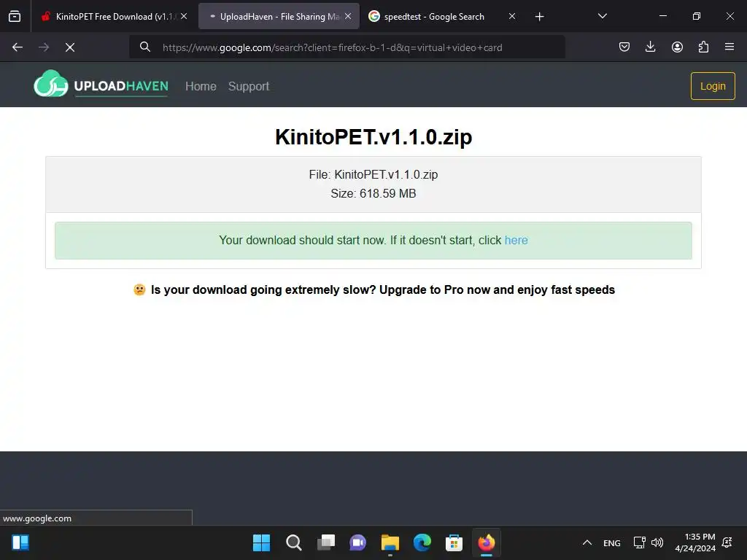Launch Microsoft Edge from taskbar
Viewport: 747px width, 560px height.
click(x=422, y=542)
